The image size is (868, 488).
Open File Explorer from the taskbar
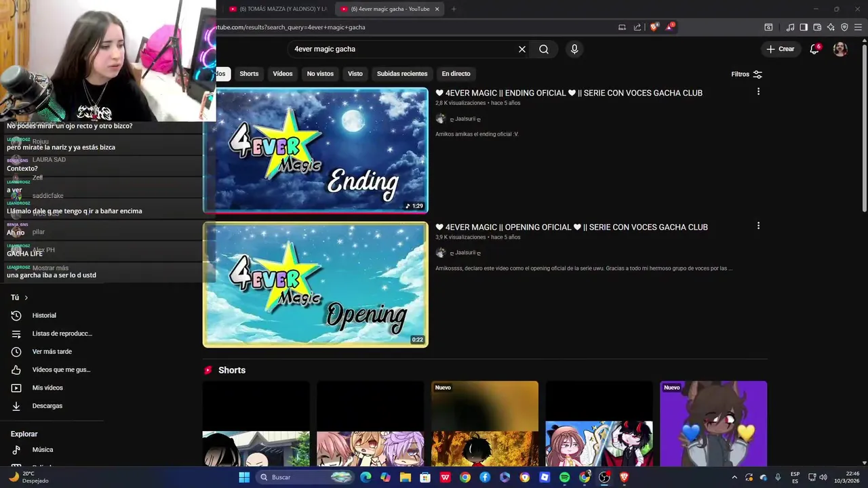click(406, 477)
